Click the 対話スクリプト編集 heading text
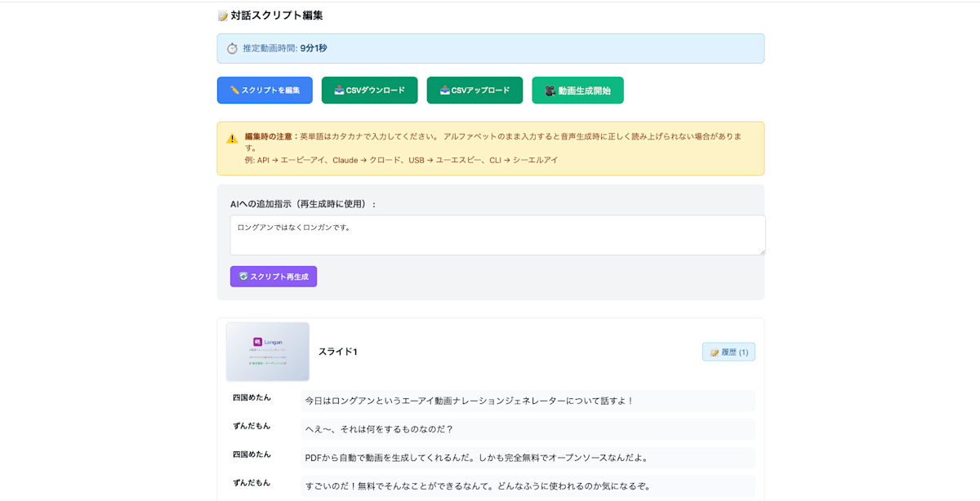Screen dimensions: 980x501 click(277, 16)
